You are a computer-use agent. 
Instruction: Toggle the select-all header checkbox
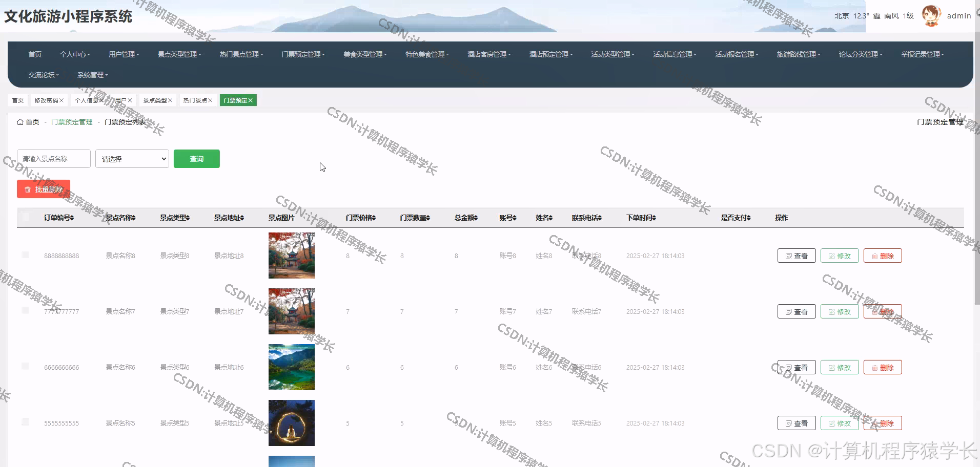(26, 217)
